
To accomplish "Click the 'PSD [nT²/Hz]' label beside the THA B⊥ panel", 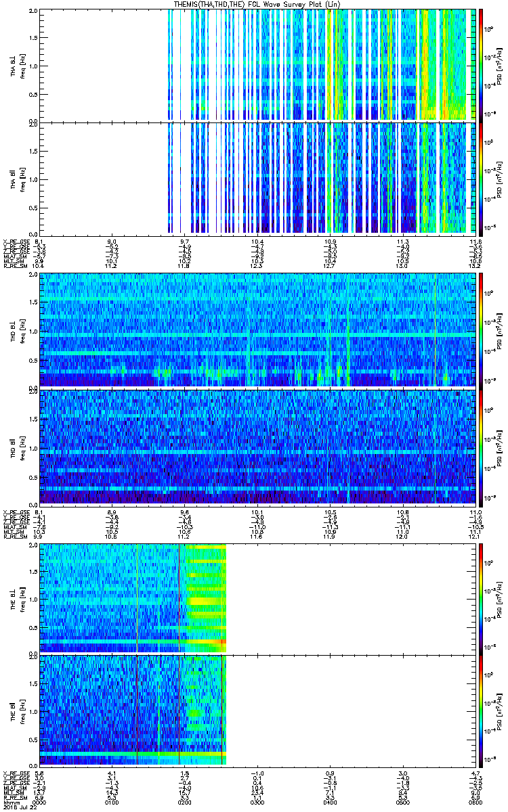I will pos(499,65).
